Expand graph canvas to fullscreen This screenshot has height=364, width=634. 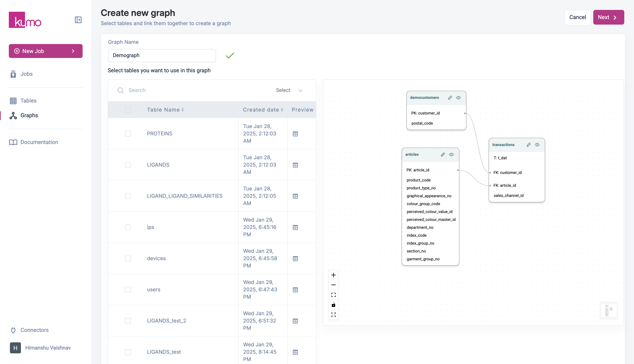coord(333,314)
